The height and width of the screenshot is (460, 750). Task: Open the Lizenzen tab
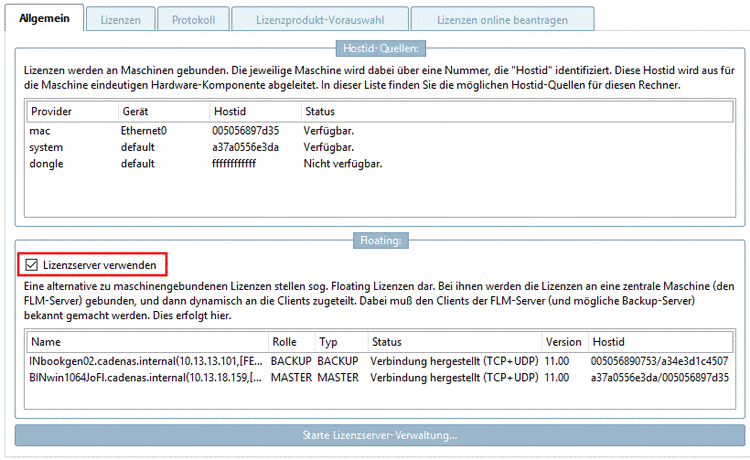[121, 20]
